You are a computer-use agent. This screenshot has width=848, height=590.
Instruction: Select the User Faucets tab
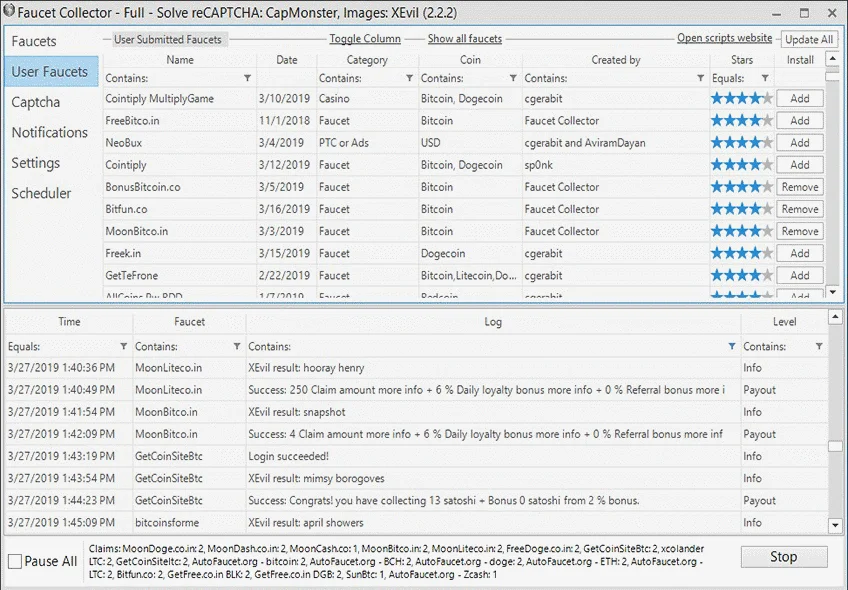(51, 71)
